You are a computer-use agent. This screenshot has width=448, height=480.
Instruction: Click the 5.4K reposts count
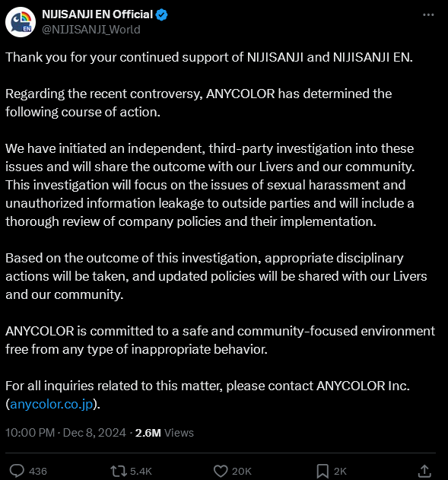tap(141, 471)
